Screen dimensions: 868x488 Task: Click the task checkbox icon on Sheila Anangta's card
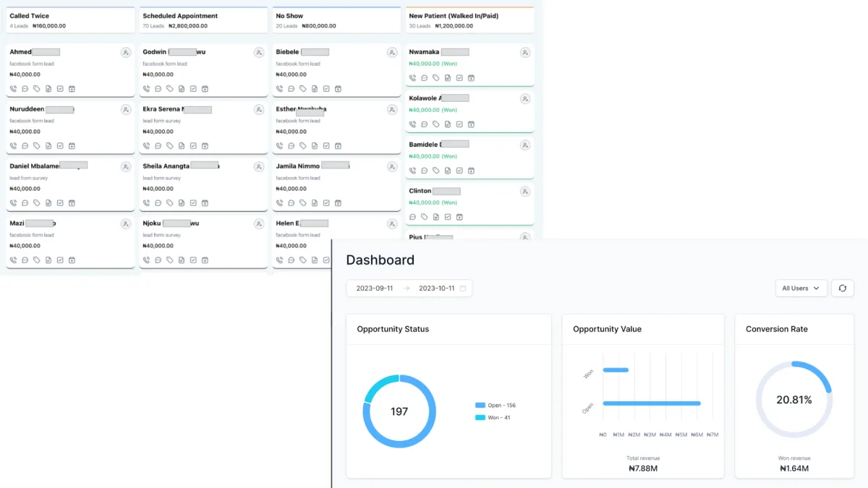point(193,203)
